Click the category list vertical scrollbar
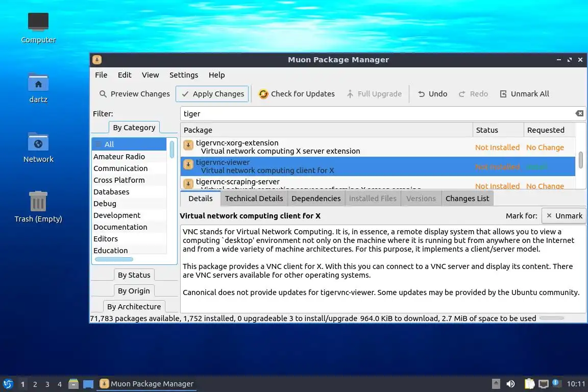Screen dimensions: 588x392 (x=171, y=150)
